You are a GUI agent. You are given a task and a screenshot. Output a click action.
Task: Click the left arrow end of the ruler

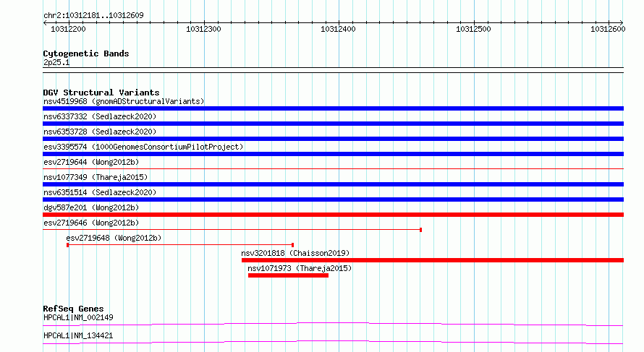(45, 22)
